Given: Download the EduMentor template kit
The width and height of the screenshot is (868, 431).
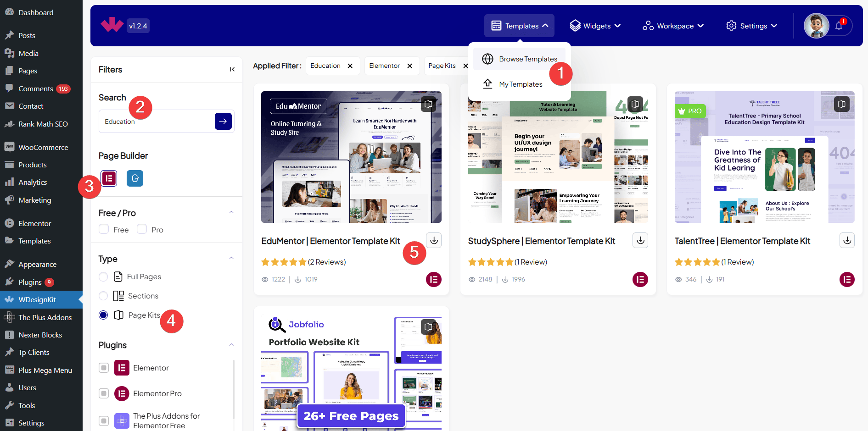Looking at the screenshot, I should pos(433,240).
